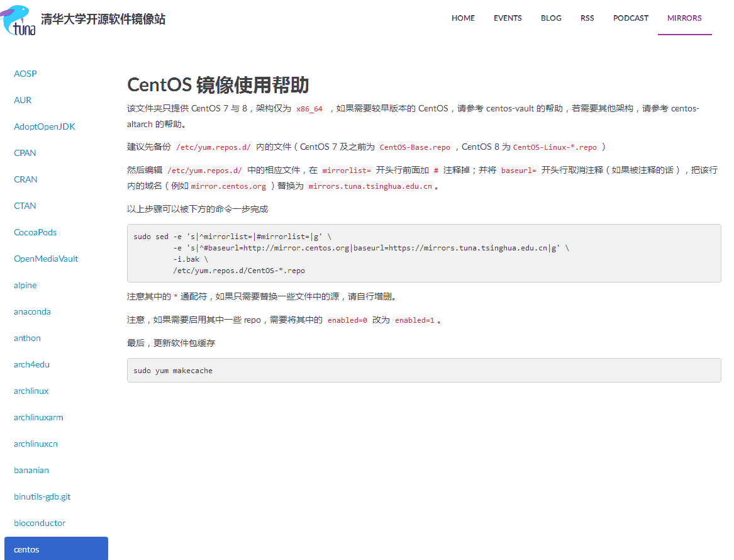734x560 pixels.
Task: Select bioconductor in the sidebar
Action: [40, 524]
